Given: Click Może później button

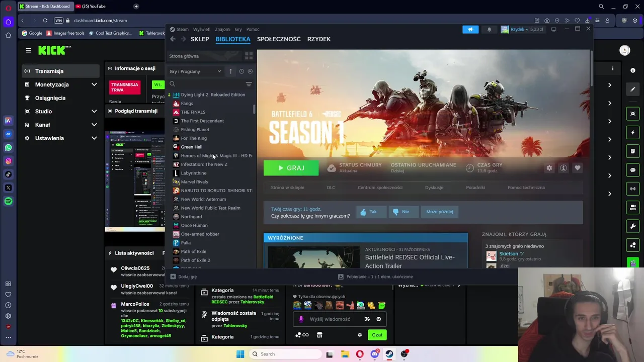Looking at the screenshot, I should click(x=440, y=212).
